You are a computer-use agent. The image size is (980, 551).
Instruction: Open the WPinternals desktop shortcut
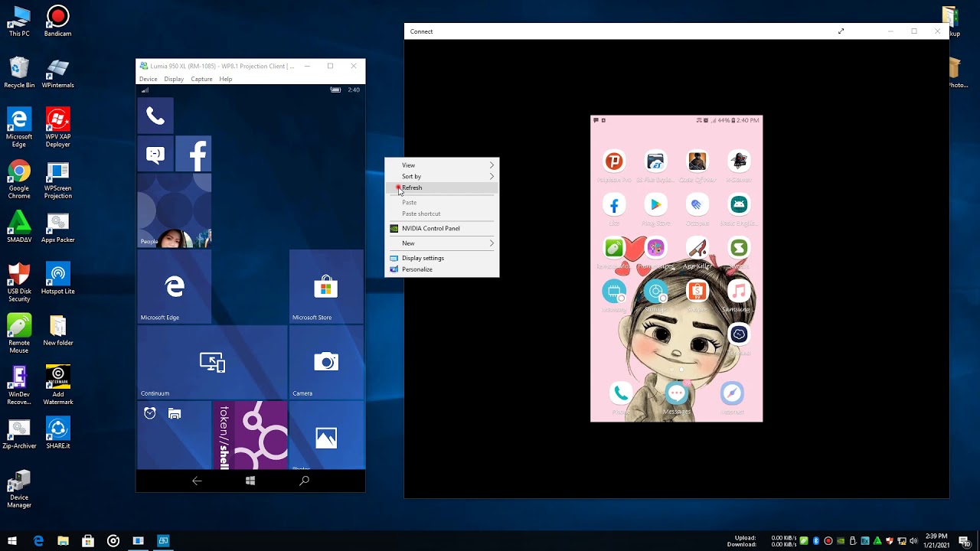coord(57,73)
